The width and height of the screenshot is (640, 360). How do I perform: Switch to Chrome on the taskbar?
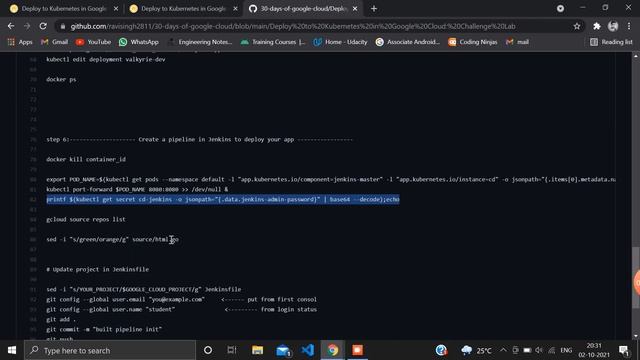333,350
